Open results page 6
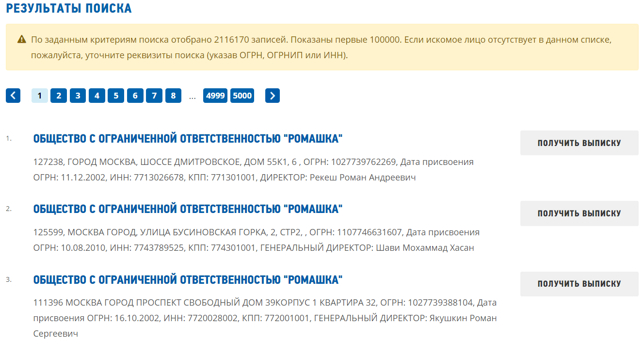 [135, 96]
